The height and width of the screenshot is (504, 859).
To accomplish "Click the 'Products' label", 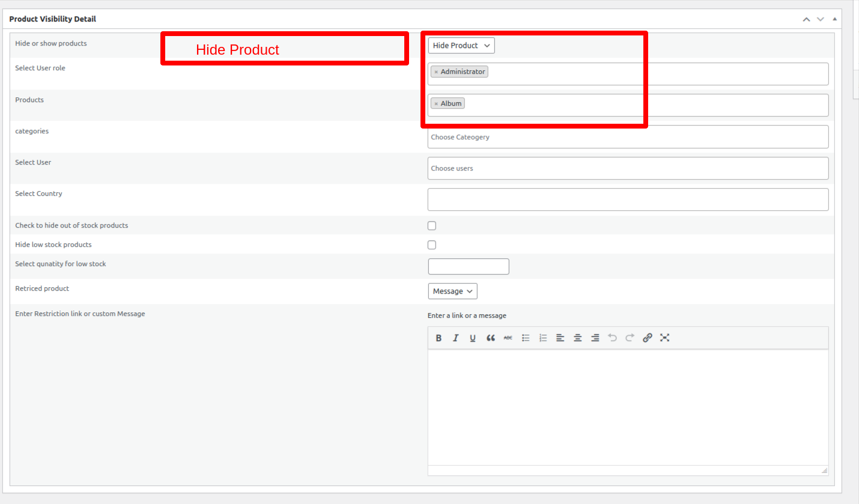I will click(29, 100).
